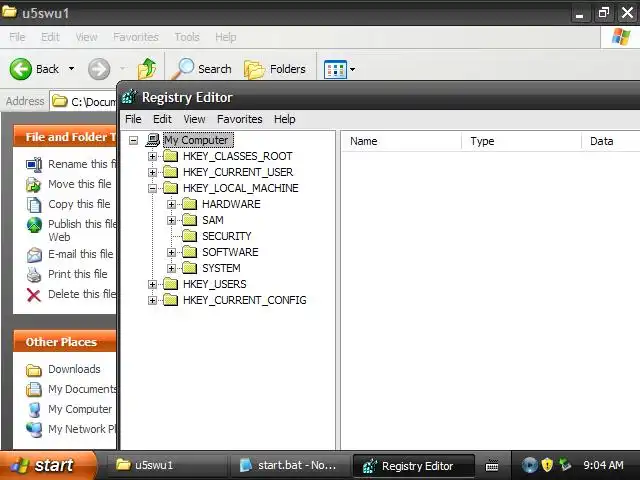The image size is (640, 480).
Task: Open the Explorer Tools menu
Action: (187, 37)
